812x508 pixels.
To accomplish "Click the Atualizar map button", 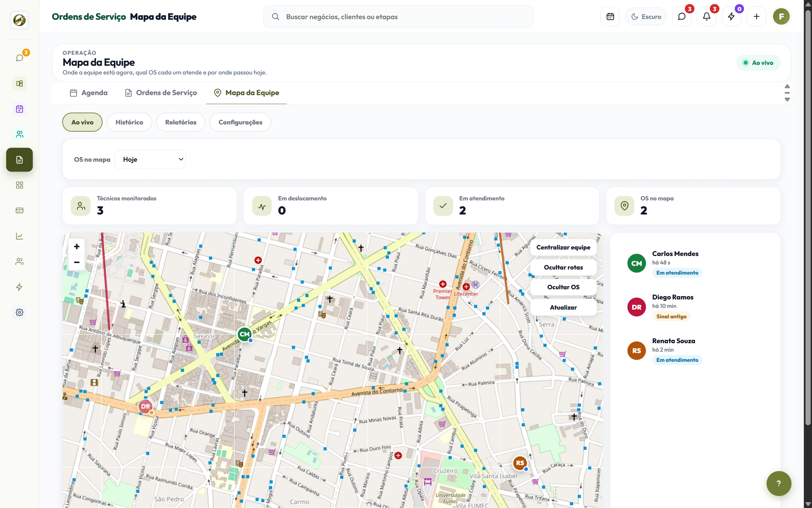I will [x=563, y=307].
